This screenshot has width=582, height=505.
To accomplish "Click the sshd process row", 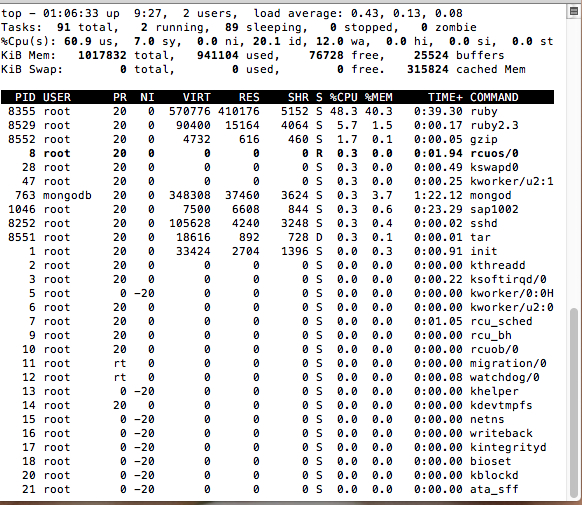I will tap(277, 223).
